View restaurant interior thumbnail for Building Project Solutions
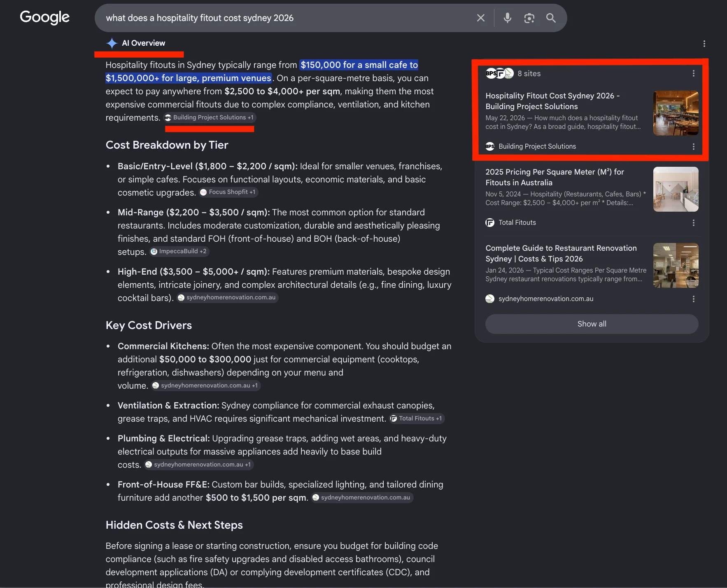This screenshot has width=727, height=588. 676,113
